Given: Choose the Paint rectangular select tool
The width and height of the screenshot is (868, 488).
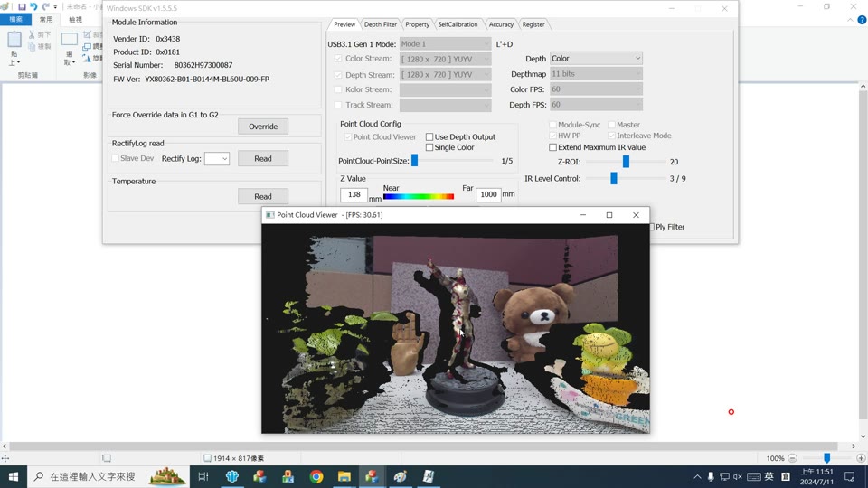Looking at the screenshot, I should click(70, 40).
